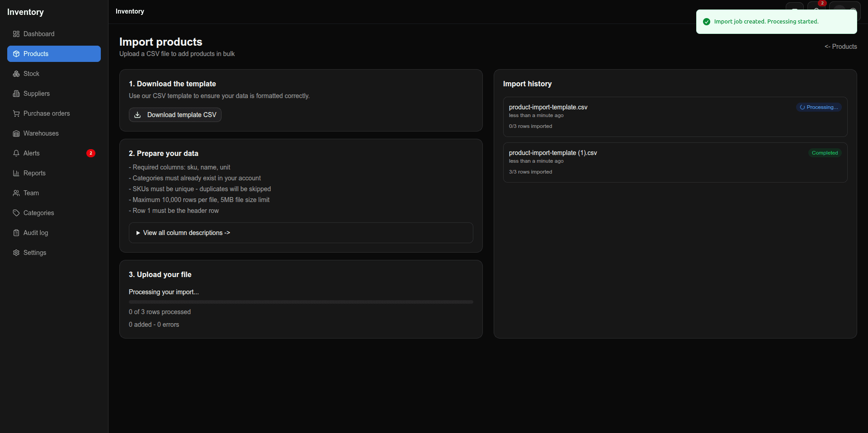The height and width of the screenshot is (433, 868).
Task: Click the '2. Prepare your data' heading
Action: click(x=163, y=153)
